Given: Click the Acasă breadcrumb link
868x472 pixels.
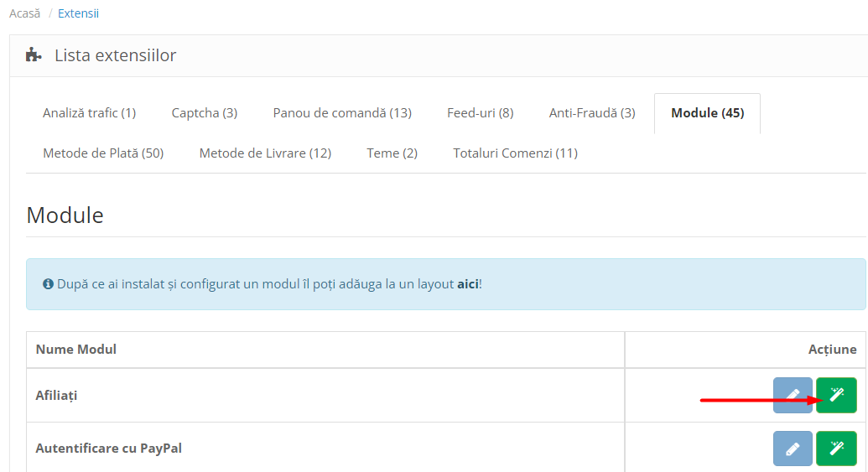Looking at the screenshot, I should click(x=24, y=13).
